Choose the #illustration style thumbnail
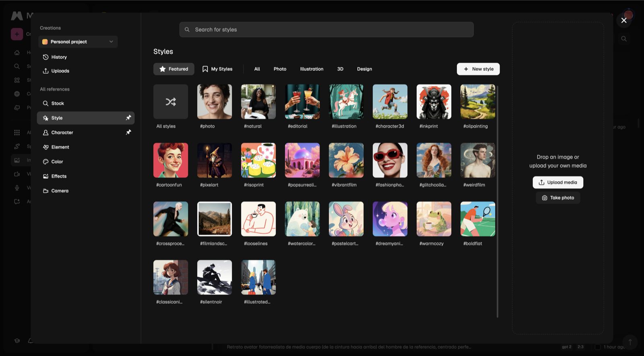This screenshot has height=356, width=644. [x=346, y=101]
